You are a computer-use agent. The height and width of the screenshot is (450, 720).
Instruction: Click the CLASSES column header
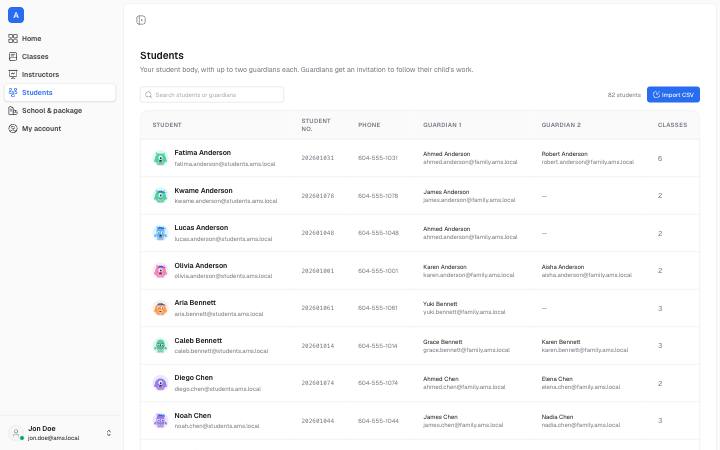[672, 125]
